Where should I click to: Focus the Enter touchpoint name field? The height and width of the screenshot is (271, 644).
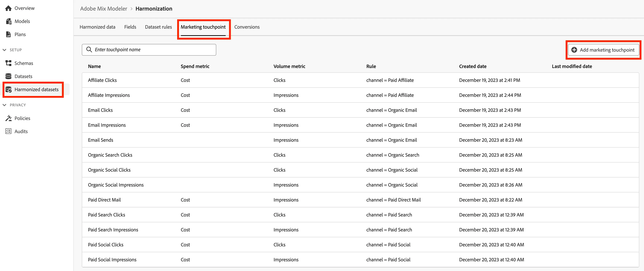pyautogui.click(x=149, y=50)
